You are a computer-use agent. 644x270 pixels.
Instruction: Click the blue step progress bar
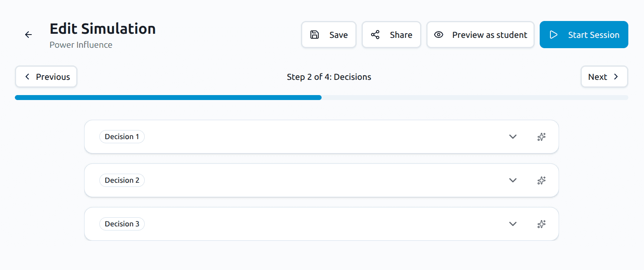[168, 98]
